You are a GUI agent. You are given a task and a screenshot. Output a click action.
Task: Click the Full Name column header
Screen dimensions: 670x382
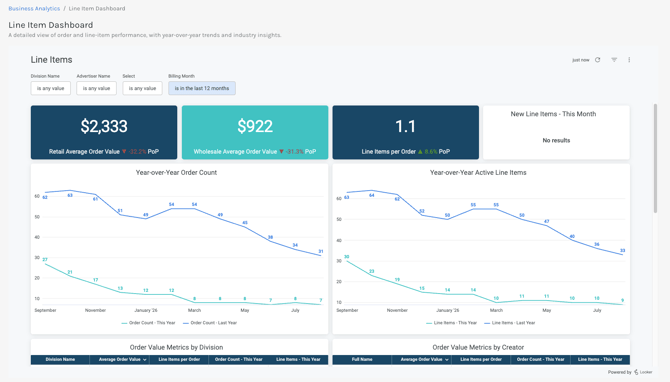coord(362,359)
